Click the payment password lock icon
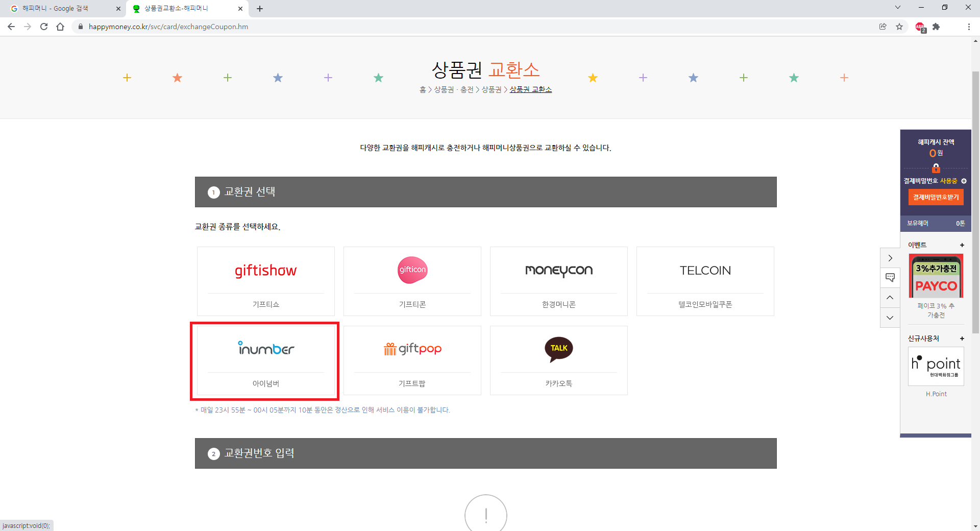This screenshot has width=980, height=531. point(936,167)
